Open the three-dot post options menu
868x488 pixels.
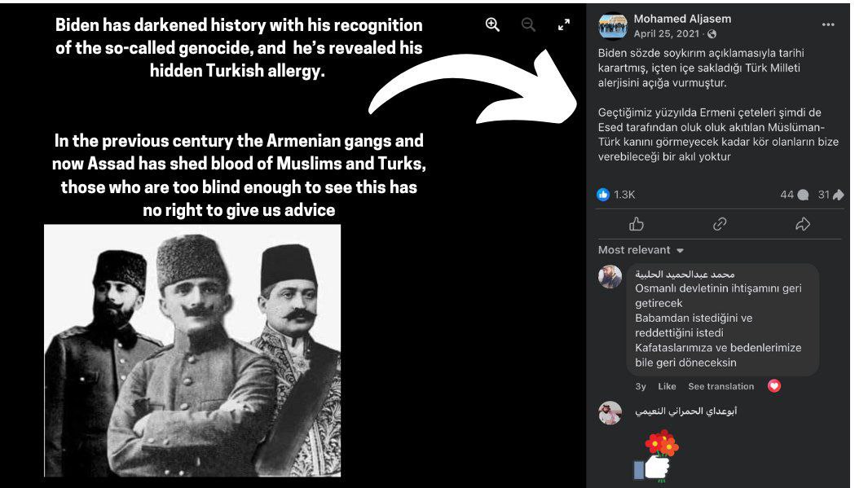click(x=828, y=24)
